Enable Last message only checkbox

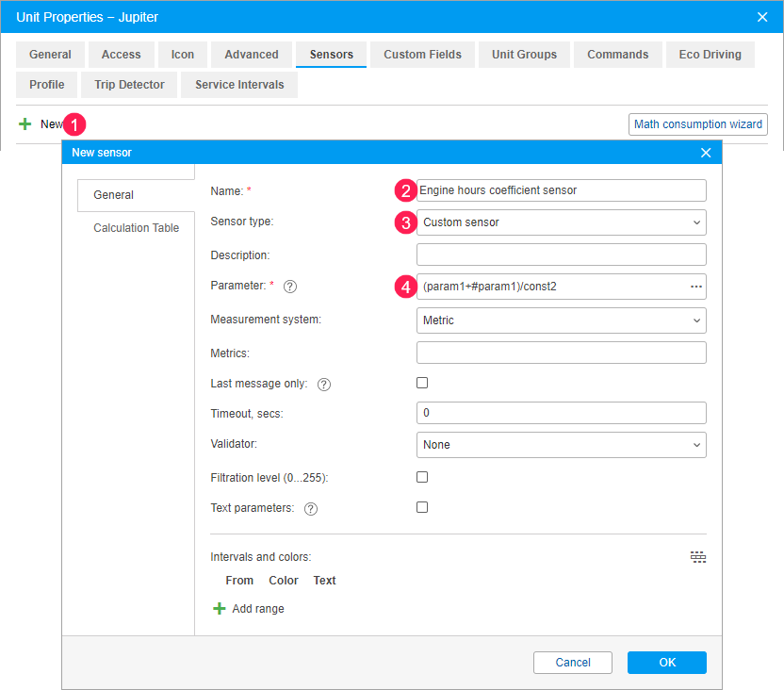(422, 383)
